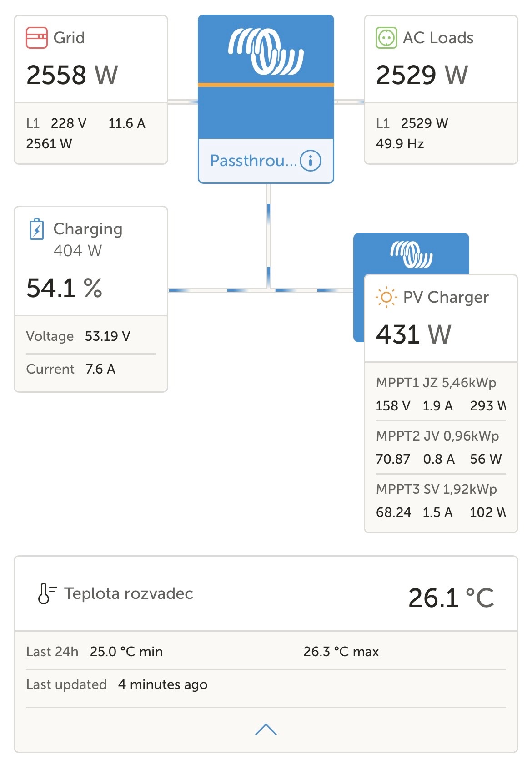Click the green AC Loads socket icon
This screenshot has width=532, height=765.
tap(386, 38)
